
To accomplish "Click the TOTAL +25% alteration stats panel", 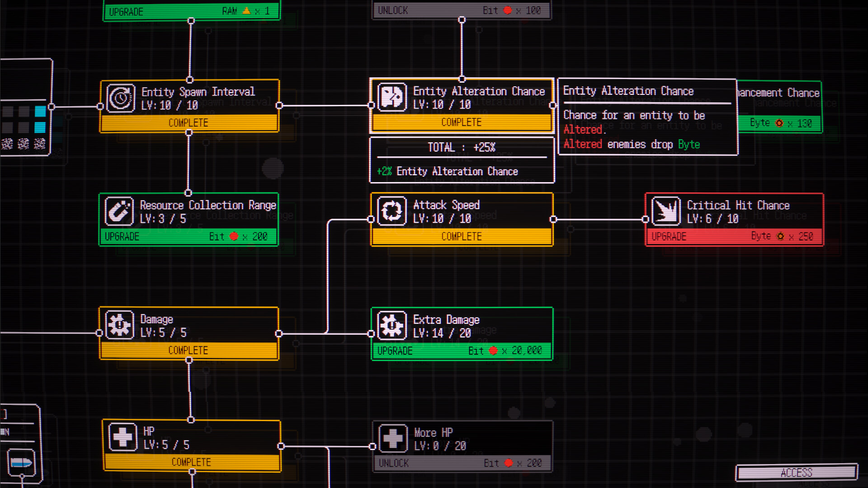I will (x=462, y=160).
